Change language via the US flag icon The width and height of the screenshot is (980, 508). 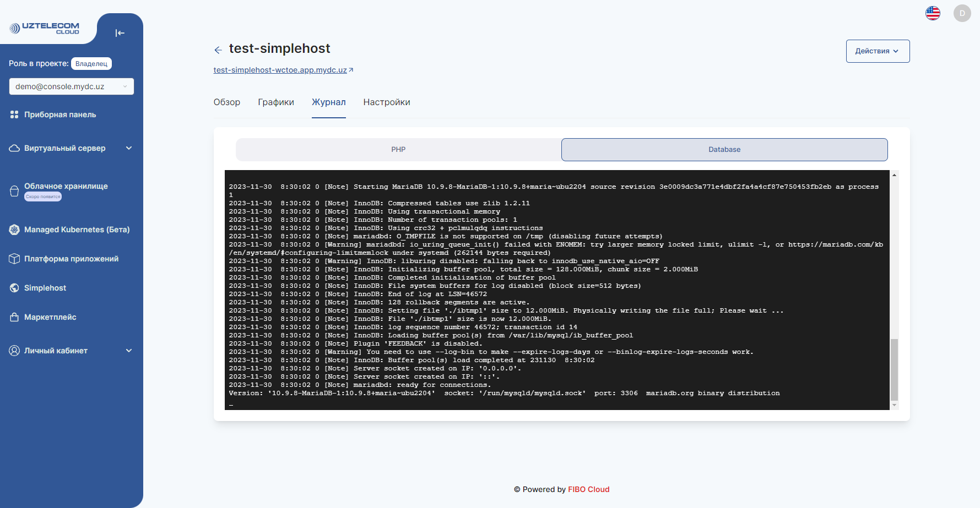933,12
